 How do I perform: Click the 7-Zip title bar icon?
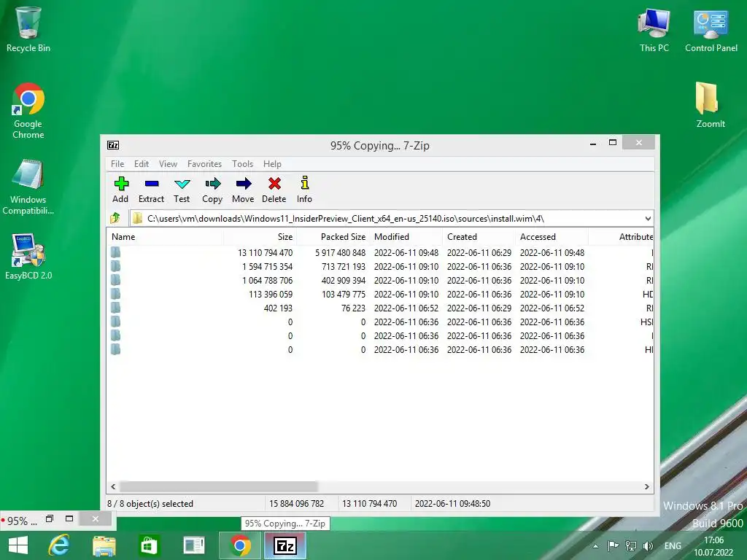[113, 145]
